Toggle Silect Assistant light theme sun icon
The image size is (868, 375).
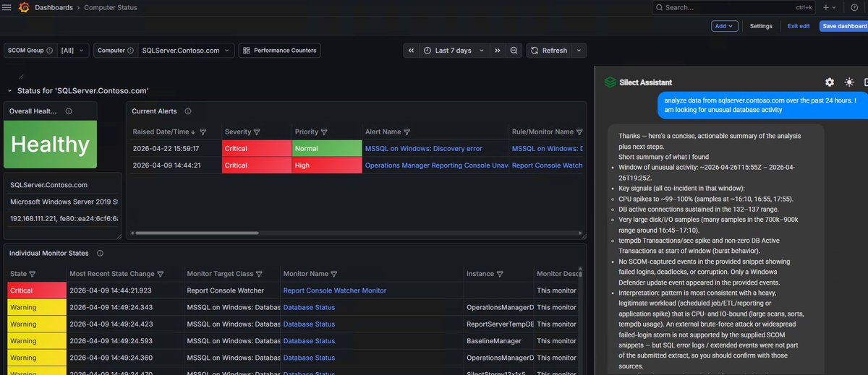point(849,82)
